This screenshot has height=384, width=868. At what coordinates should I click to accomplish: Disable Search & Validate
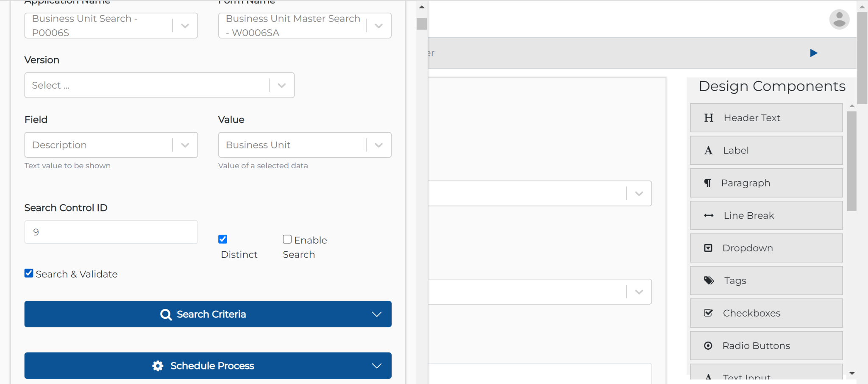(28, 273)
